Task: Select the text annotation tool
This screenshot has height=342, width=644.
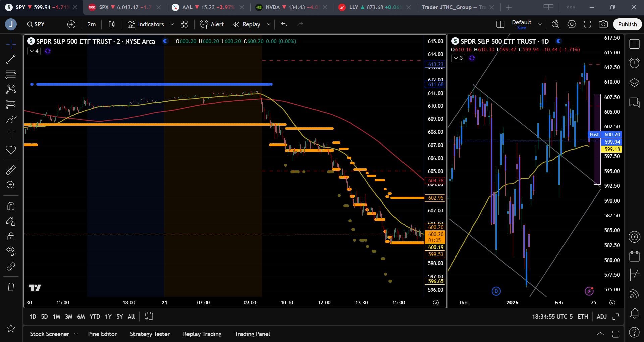Action: click(x=11, y=135)
